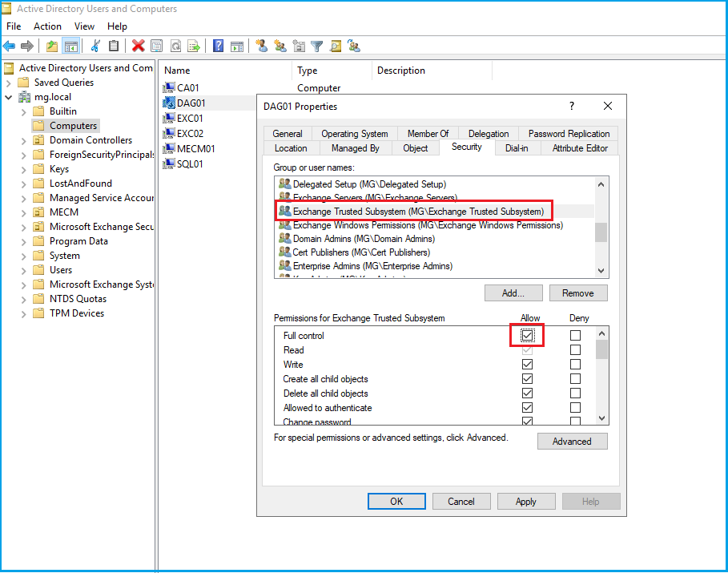The image size is (728, 573).
Task: Click the Advanced button
Action: (572, 442)
